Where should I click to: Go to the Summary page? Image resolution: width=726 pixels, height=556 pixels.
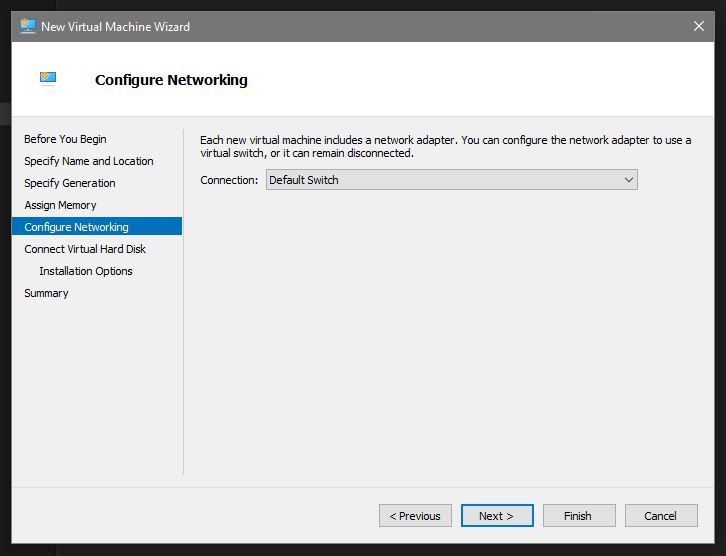coord(46,293)
